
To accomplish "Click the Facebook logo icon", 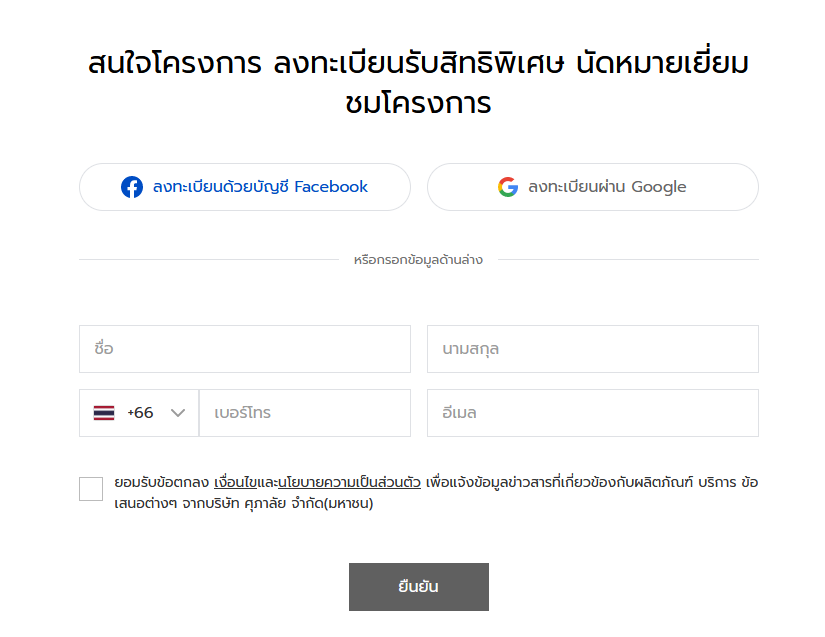I will tap(132, 187).
